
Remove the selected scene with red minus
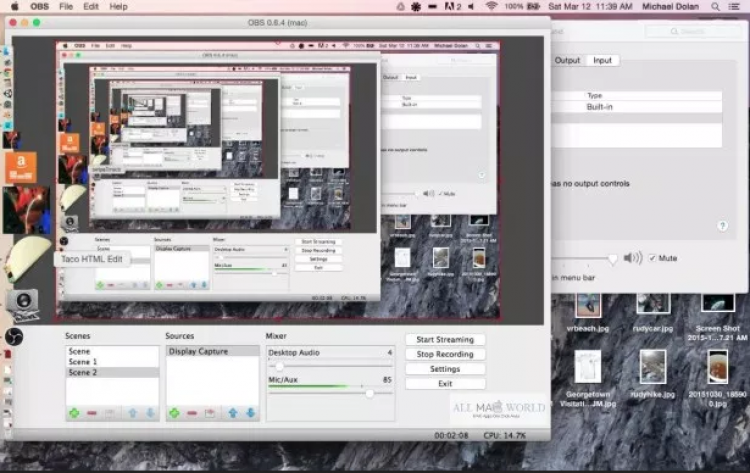92,412
